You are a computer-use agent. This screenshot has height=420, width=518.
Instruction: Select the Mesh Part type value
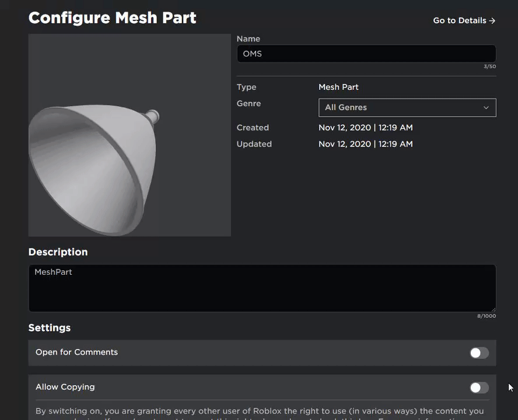[x=338, y=87]
